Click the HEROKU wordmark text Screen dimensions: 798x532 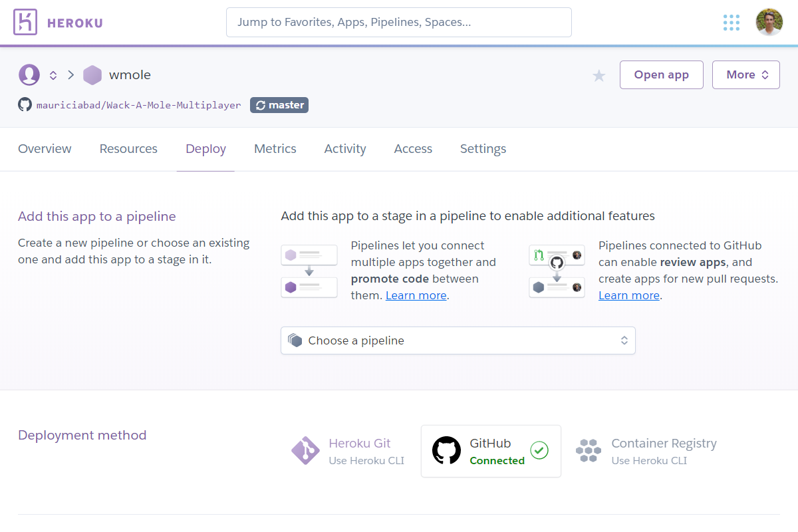tap(75, 23)
